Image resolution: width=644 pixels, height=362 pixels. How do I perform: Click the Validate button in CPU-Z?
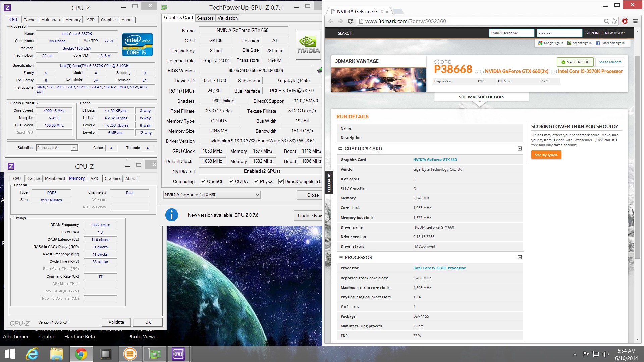[116, 322]
